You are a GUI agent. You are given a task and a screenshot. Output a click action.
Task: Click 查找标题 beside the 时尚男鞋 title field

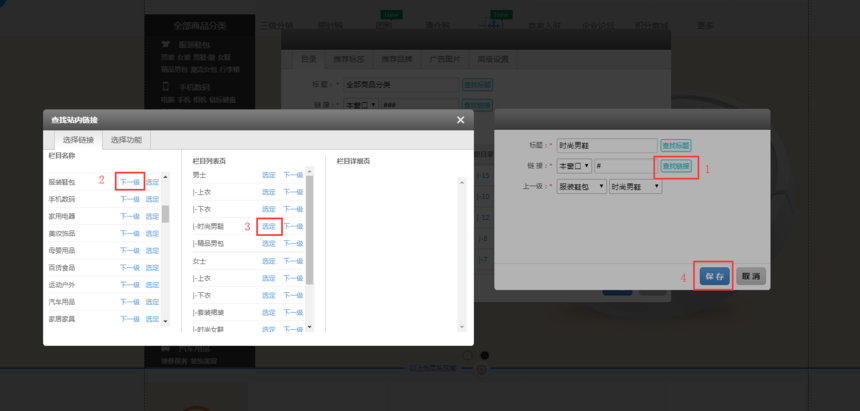[676, 145]
